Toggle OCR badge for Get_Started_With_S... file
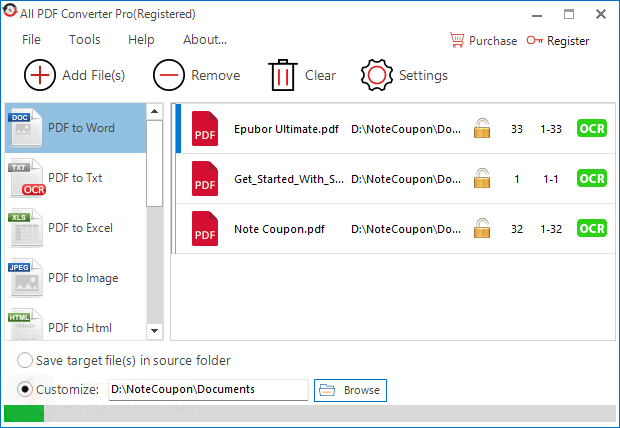 click(592, 178)
